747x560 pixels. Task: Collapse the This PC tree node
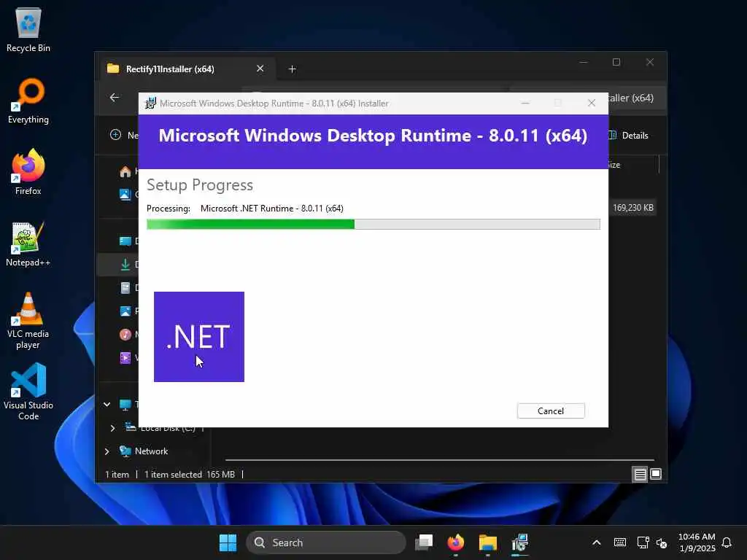[x=107, y=404]
